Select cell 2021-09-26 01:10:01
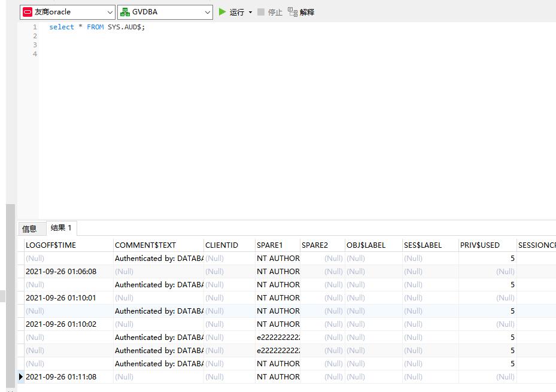This screenshot has width=556, height=392. tap(69, 297)
